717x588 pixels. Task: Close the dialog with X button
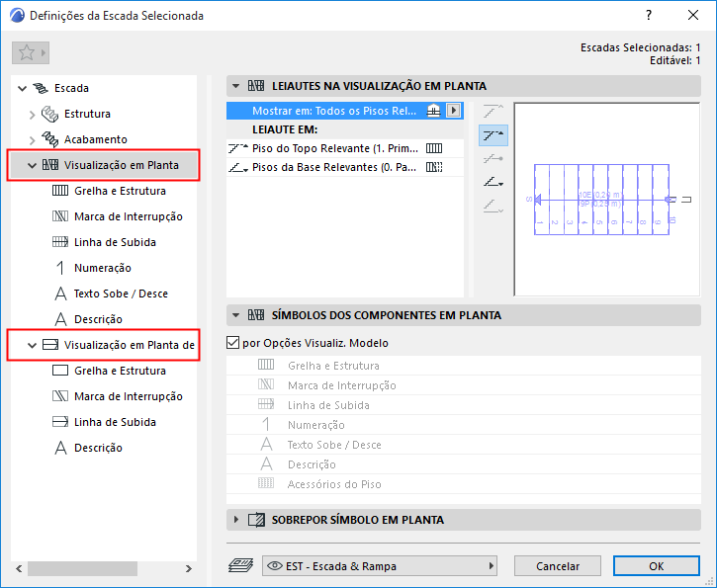[x=693, y=15]
